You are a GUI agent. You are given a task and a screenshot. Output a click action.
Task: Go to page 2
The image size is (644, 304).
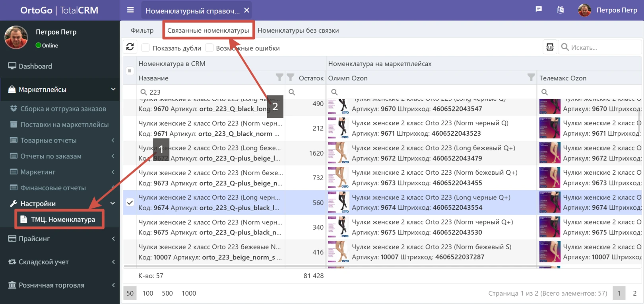click(x=635, y=293)
